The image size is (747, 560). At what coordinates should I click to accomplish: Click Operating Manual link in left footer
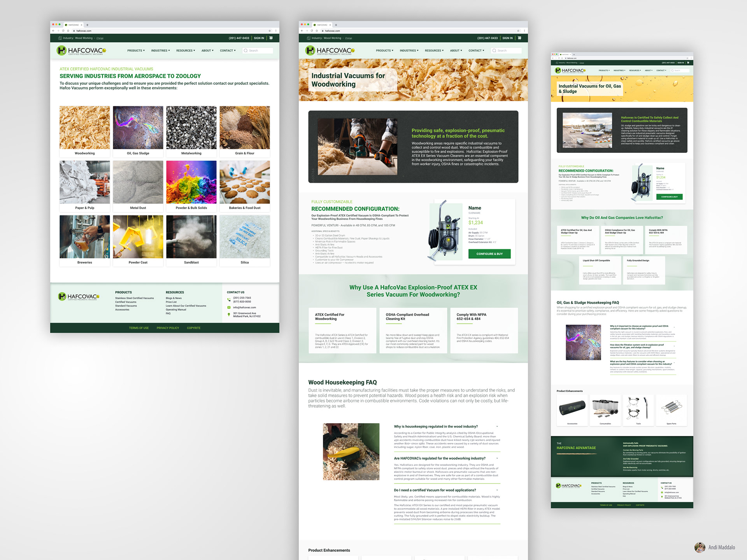coord(176,310)
